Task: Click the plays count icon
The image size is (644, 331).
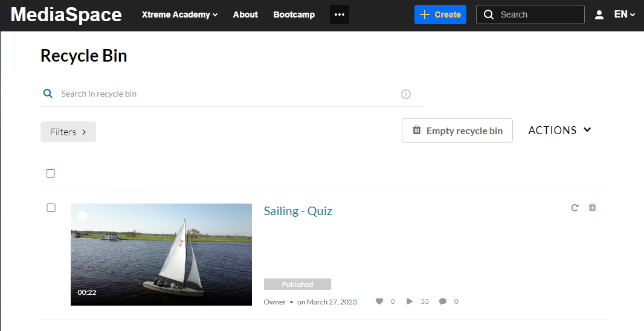Action: (410, 301)
